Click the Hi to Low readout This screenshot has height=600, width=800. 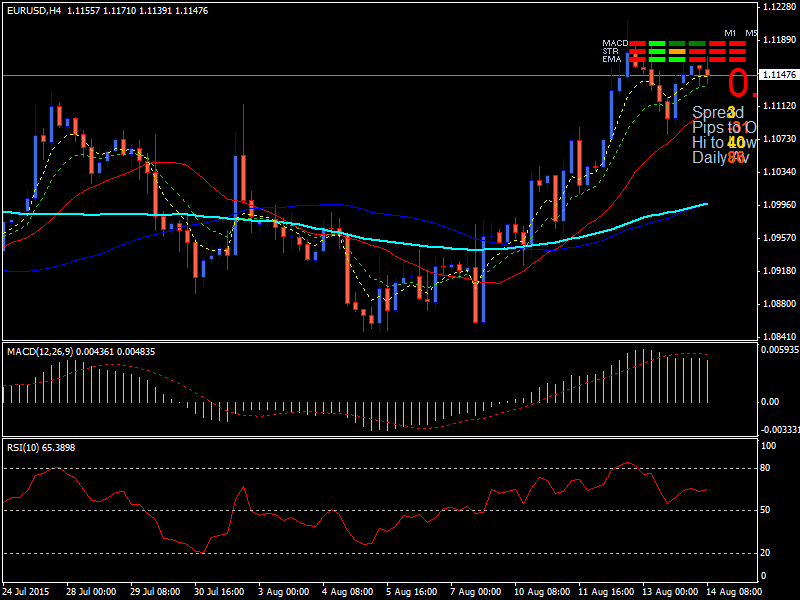point(718,142)
